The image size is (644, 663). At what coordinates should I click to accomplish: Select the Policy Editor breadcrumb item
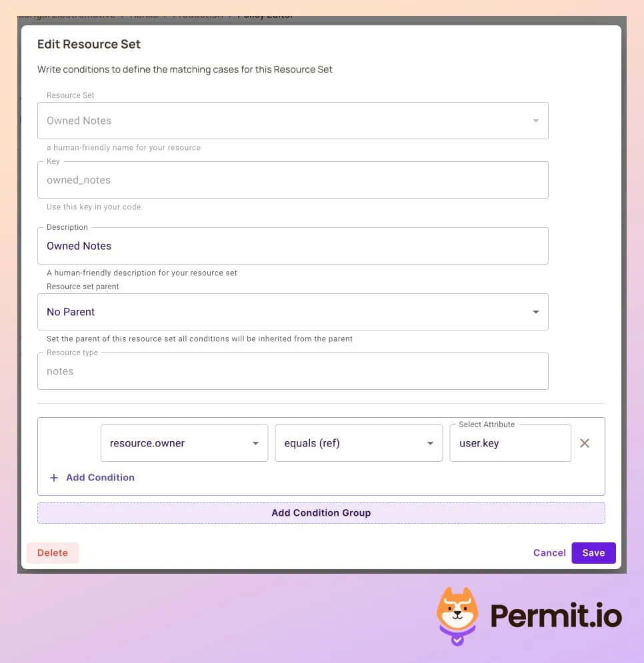coord(265,15)
